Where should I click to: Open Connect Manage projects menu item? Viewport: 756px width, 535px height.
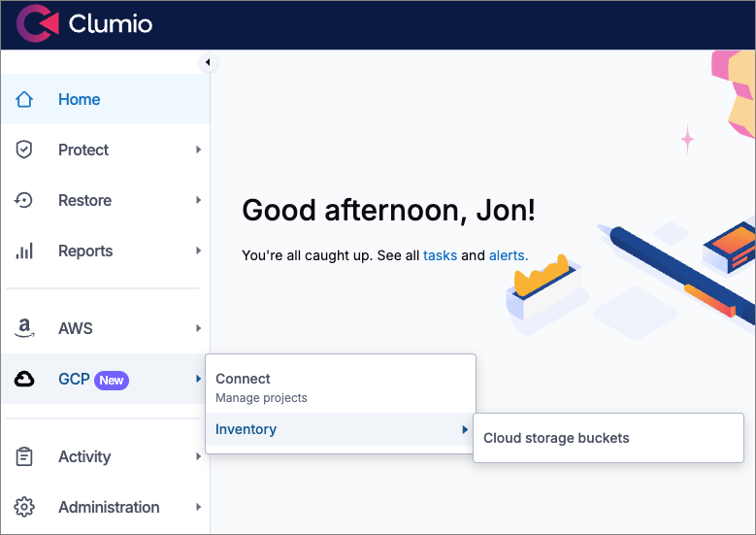tap(262, 387)
